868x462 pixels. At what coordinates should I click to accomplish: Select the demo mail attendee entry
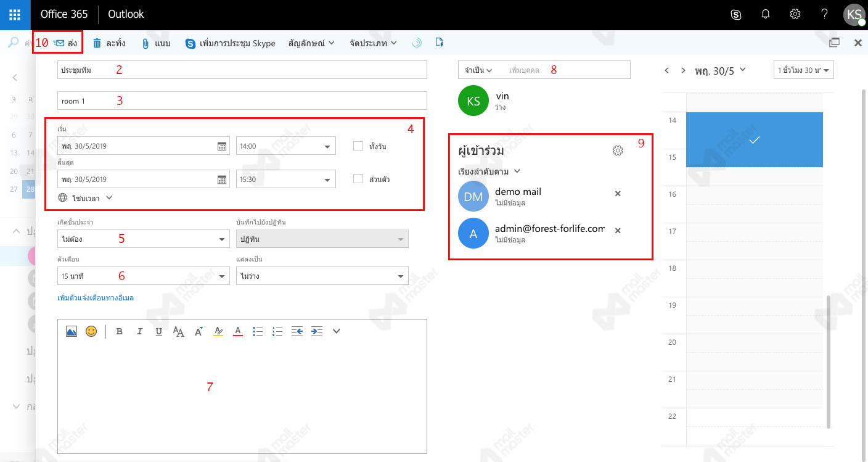(531, 197)
